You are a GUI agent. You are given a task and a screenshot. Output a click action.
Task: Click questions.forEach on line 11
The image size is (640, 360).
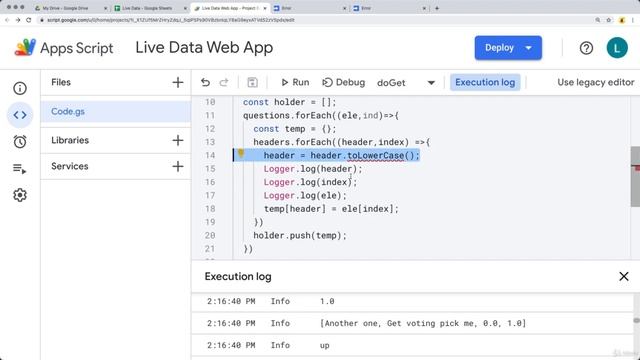tap(321, 116)
